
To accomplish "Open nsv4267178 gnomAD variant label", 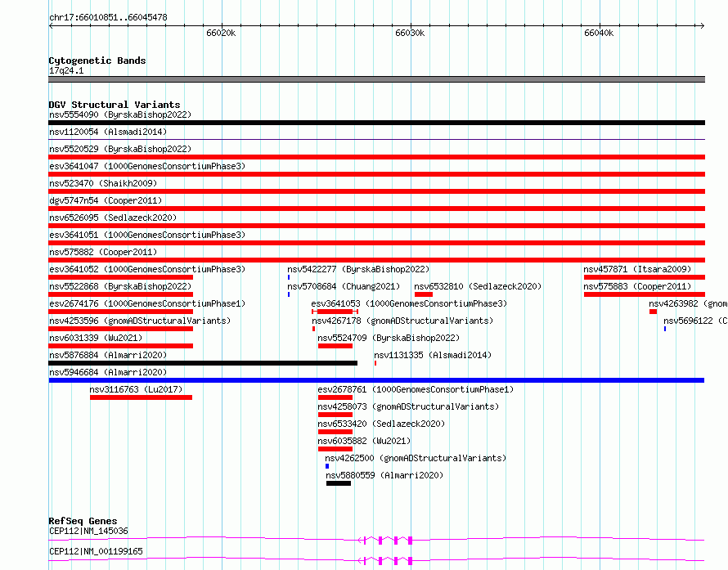I will (x=402, y=321).
